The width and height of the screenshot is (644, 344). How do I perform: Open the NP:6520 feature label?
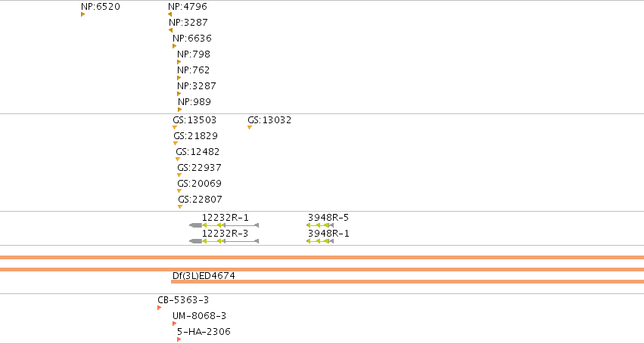tap(101, 7)
